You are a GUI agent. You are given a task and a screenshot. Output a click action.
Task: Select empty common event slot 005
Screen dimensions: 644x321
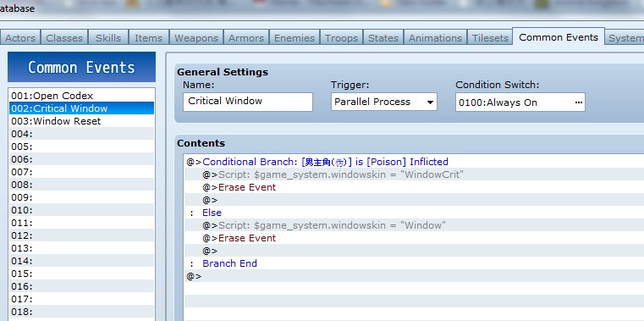(82, 147)
